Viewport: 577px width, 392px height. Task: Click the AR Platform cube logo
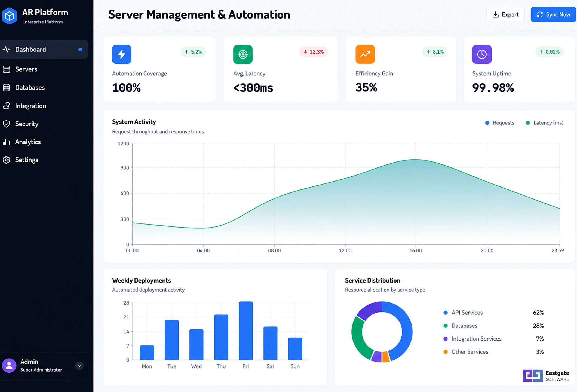(x=10, y=16)
